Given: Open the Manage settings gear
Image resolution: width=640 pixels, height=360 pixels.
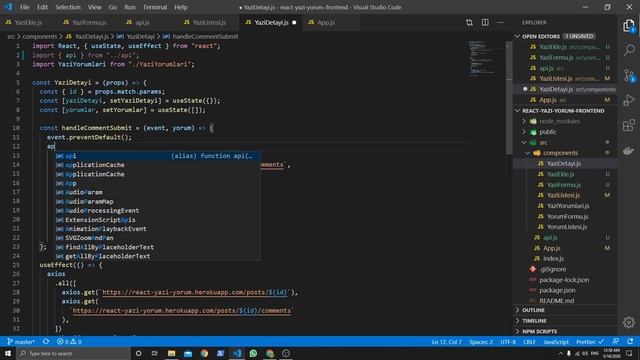Looking at the screenshot, I should pos(629,322).
